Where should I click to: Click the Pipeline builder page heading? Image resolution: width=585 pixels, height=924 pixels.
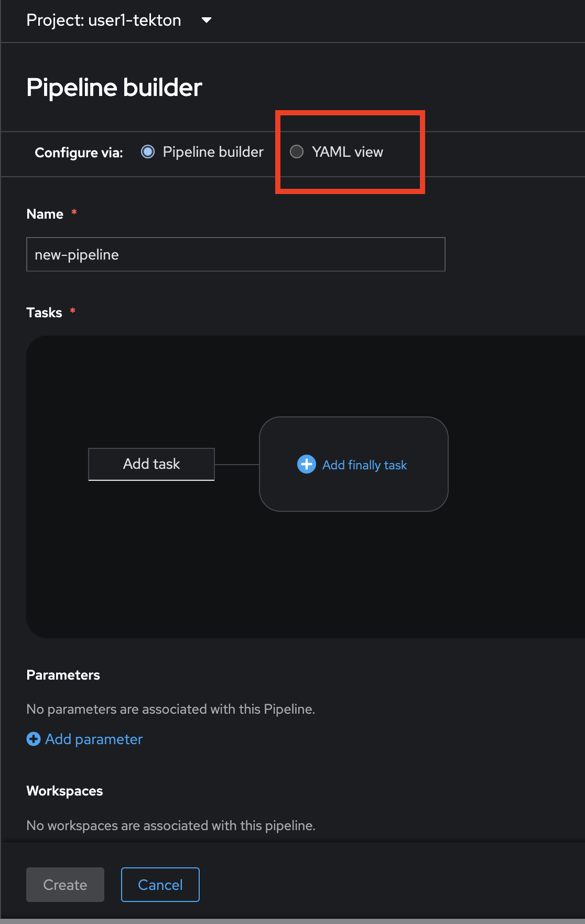pos(114,87)
